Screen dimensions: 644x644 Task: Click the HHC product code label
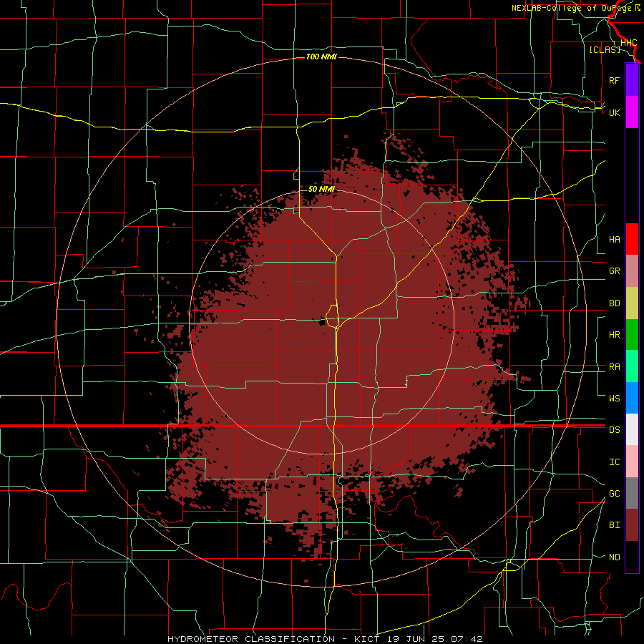pyautogui.click(x=628, y=43)
